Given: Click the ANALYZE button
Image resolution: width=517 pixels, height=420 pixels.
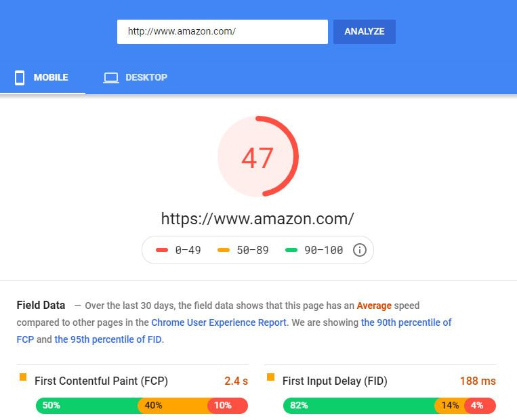Looking at the screenshot, I should coord(365,32).
